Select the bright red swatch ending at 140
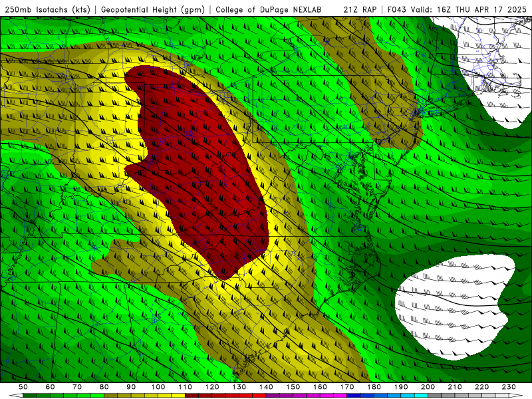The width and height of the screenshot is (532, 399). (x=259, y=395)
